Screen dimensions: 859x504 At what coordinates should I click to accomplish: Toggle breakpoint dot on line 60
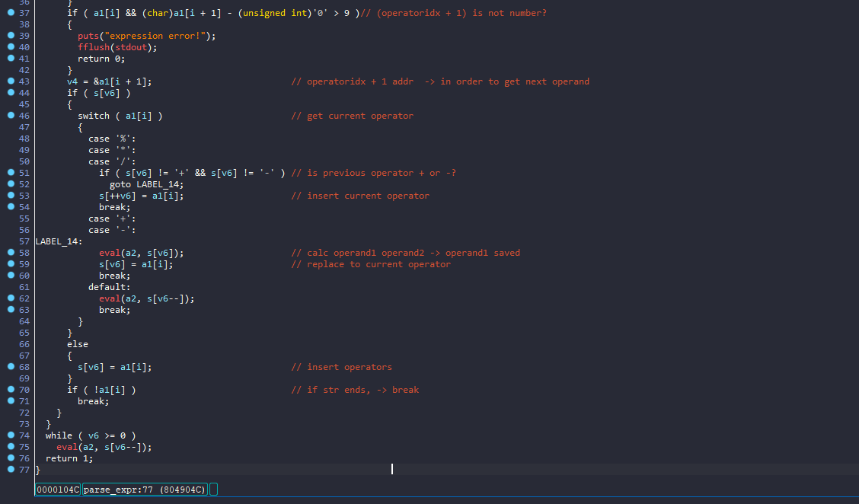tap(11, 275)
